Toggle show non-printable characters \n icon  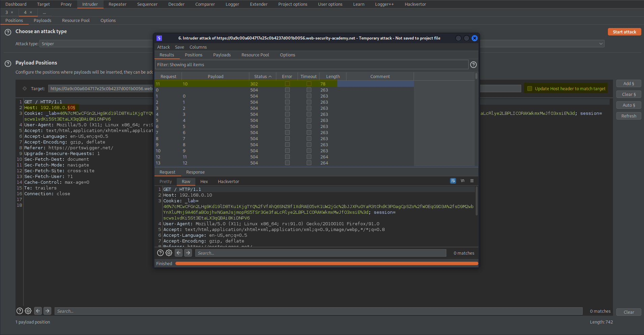(x=463, y=181)
